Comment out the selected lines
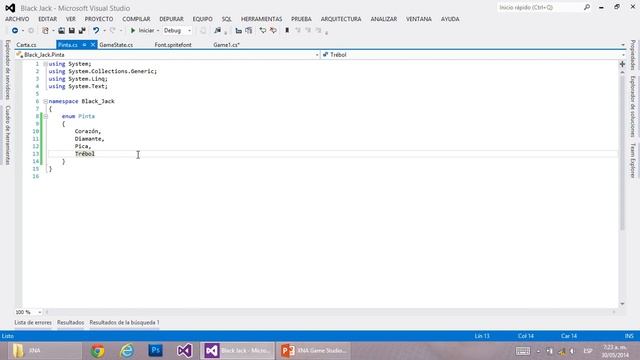Screen dimensions: 640x360 tap(263, 31)
